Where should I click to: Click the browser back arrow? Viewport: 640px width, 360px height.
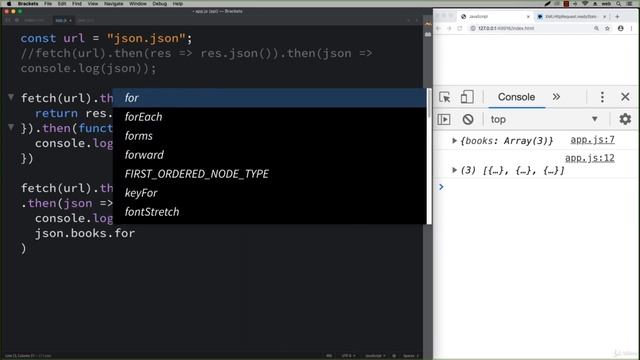pyautogui.click(x=439, y=29)
